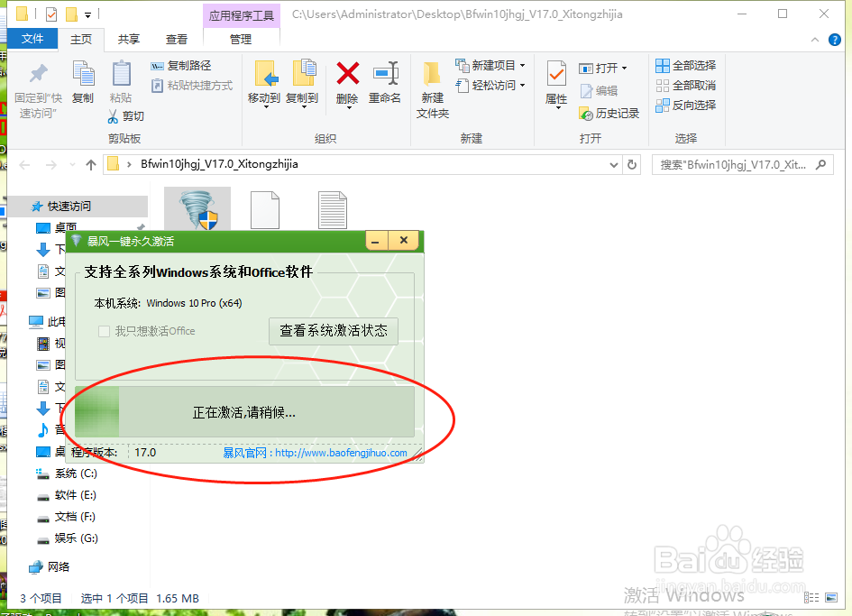
Task: Open Properties via the 属性 icon
Action: pos(558,86)
